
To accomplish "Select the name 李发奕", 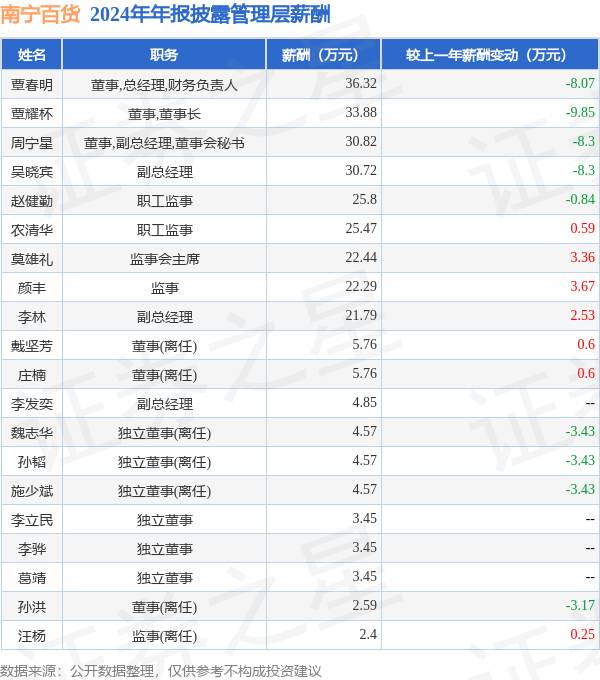I will tap(32, 404).
